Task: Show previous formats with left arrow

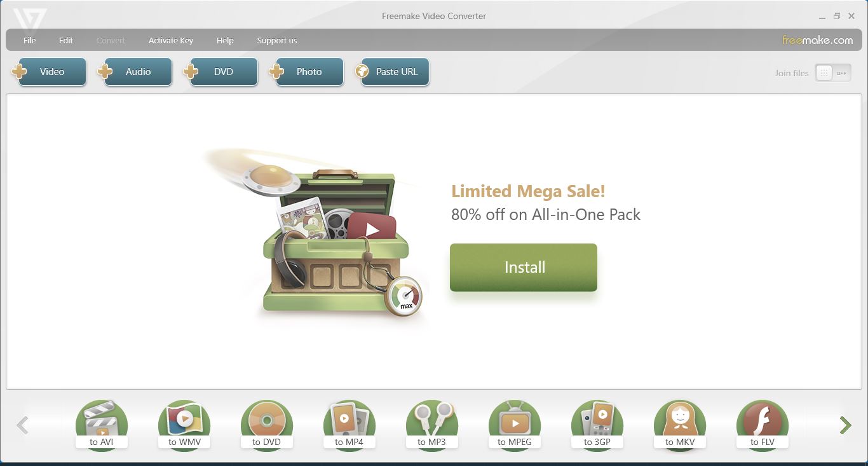Action: point(22,425)
